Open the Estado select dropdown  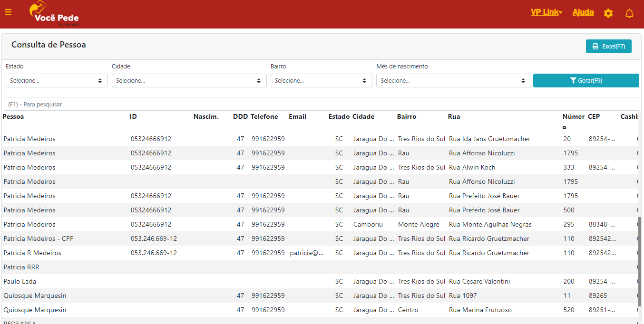tap(57, 81)
